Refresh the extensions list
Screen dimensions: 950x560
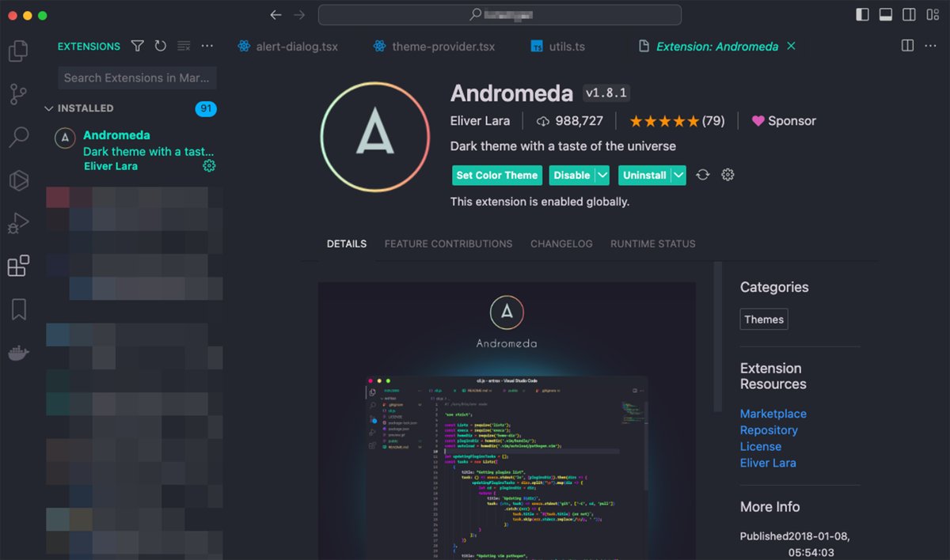161,47
